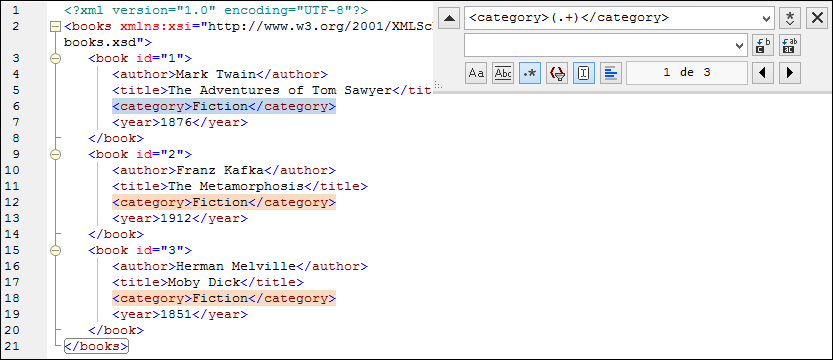Click the Replace Next icon

(762, 45)
